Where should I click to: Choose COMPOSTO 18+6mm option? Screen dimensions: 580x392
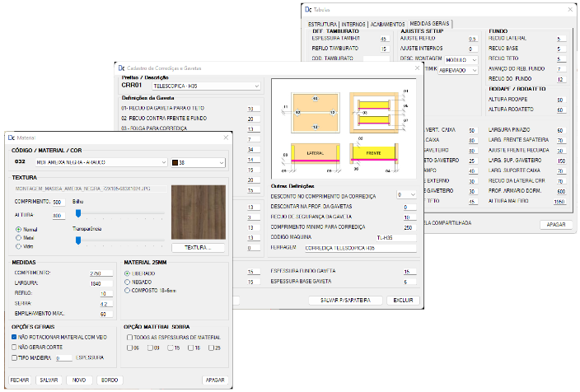(127, 291)
